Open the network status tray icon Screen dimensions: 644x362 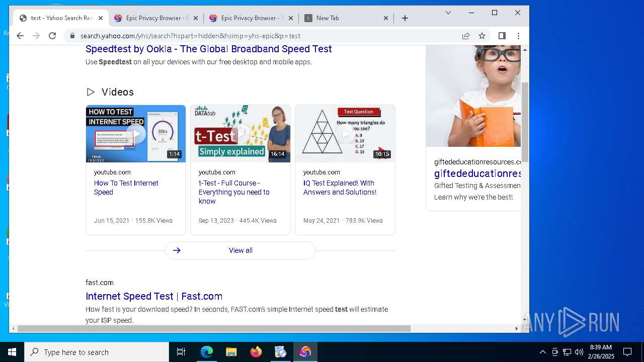pyautogui.click(x=567, y=352)
